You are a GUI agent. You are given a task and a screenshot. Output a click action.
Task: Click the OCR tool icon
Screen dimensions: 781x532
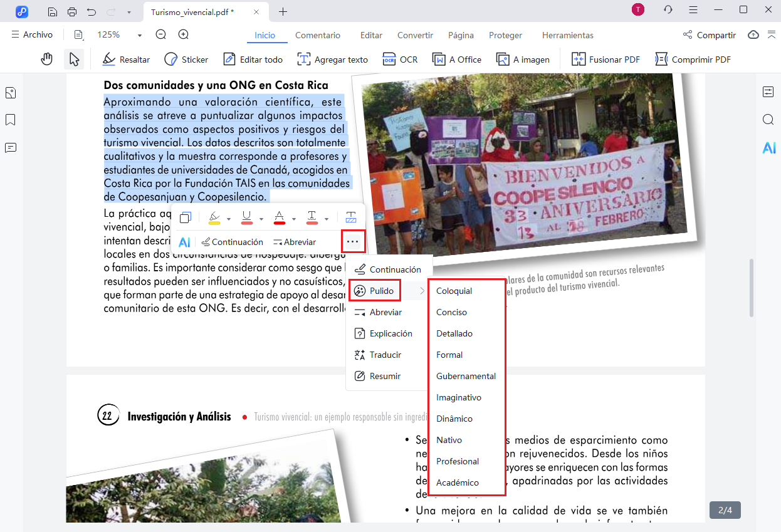coord(400,60)
